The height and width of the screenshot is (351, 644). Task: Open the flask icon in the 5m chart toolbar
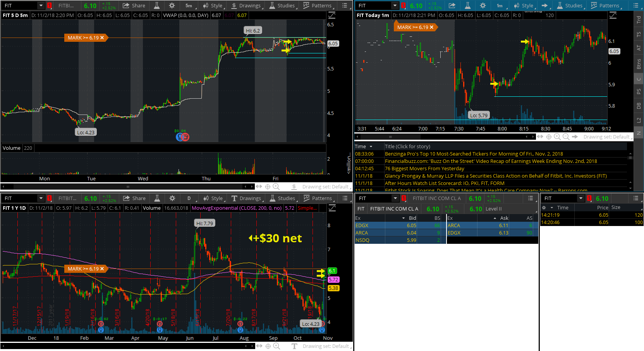coord(157,5)
